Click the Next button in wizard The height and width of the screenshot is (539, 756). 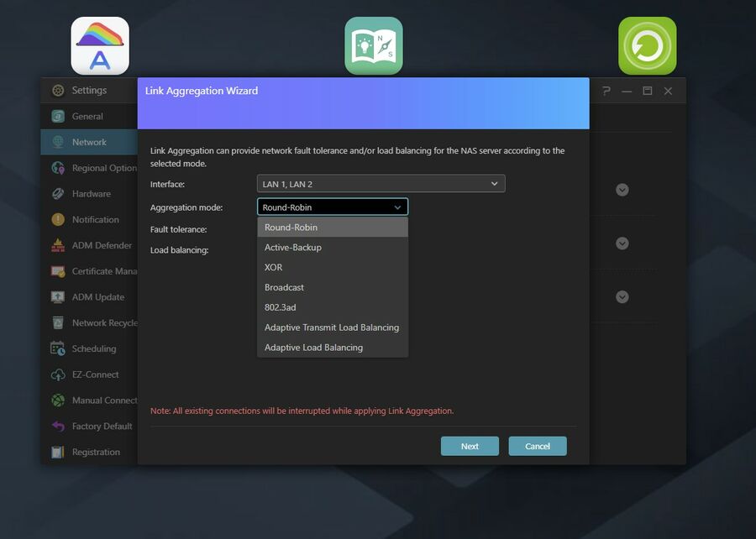(470, 447)
